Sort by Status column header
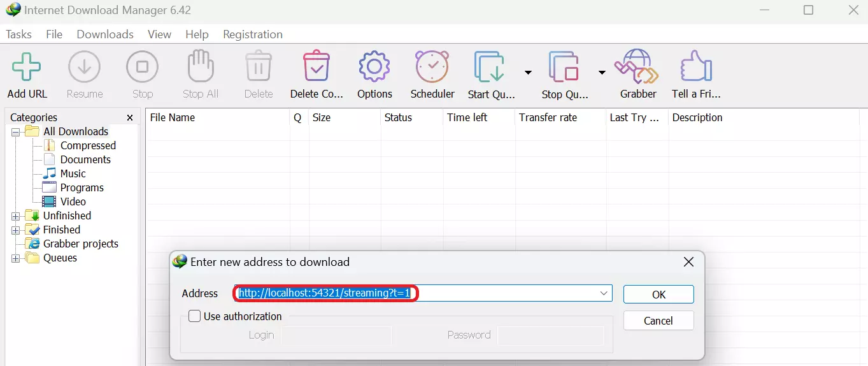Viewport: 868px width, 366px height. 411,117
